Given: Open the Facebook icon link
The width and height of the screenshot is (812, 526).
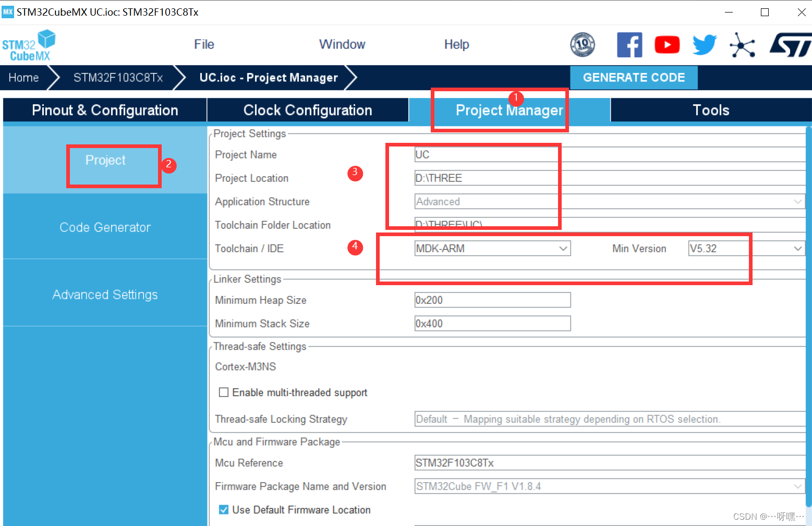Looking at the screenshot, I should pos(629,45).
